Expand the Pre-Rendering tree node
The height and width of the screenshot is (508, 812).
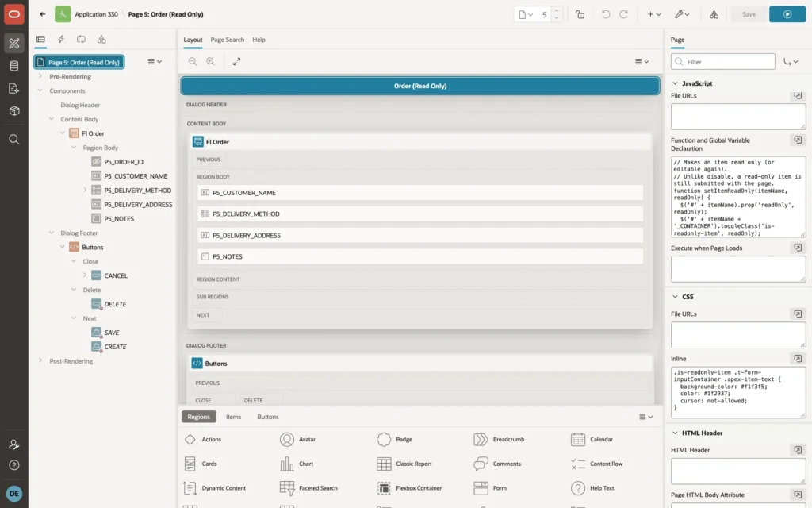pos(40,76)
